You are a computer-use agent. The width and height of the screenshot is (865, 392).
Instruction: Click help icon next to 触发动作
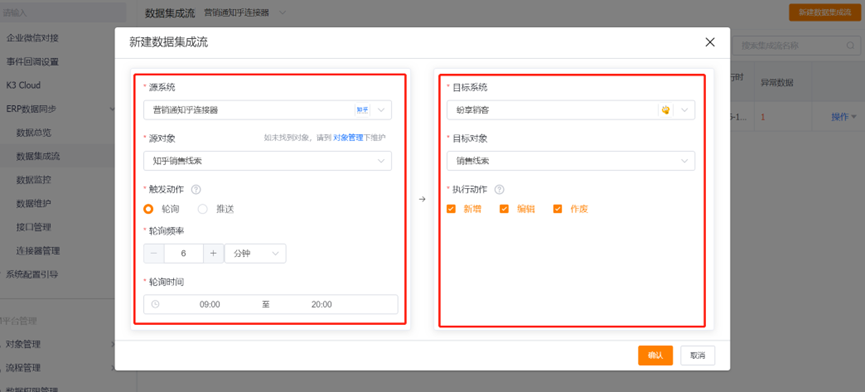[x=196, y=189]
